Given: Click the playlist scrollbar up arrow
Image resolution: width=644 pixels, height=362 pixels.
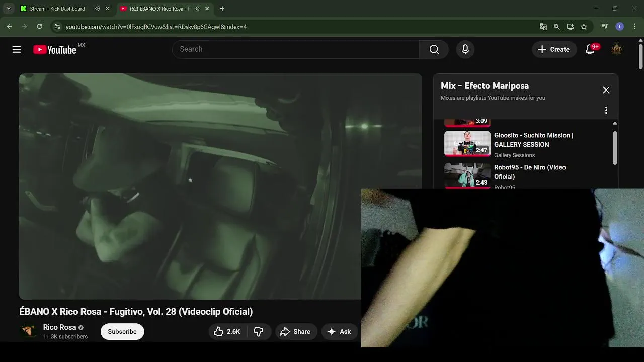Looking at the screenshot, I should coord(615,123).
